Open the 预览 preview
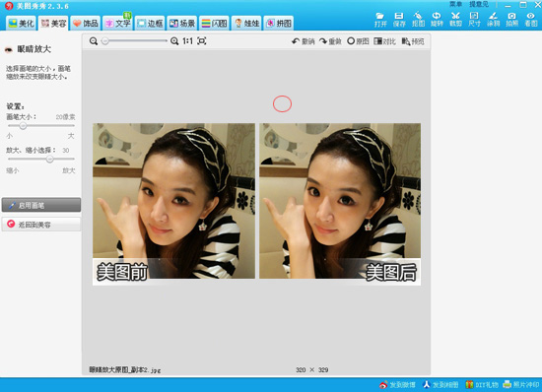Viewport: 542px width, 392px height. [413, 41]
